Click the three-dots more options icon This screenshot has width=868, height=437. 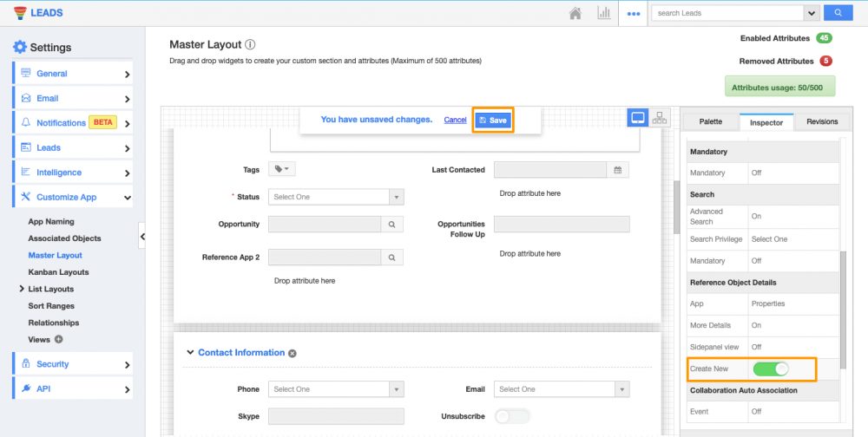[634, 14]
